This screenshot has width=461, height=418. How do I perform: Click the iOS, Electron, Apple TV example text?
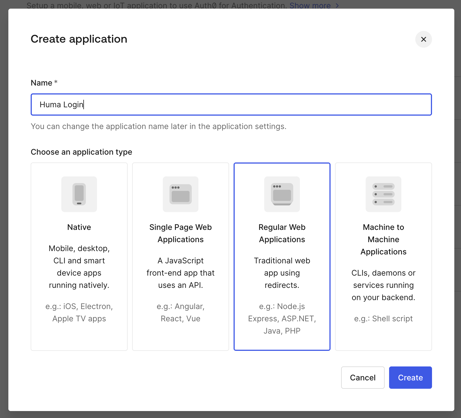tap(79, 313)
